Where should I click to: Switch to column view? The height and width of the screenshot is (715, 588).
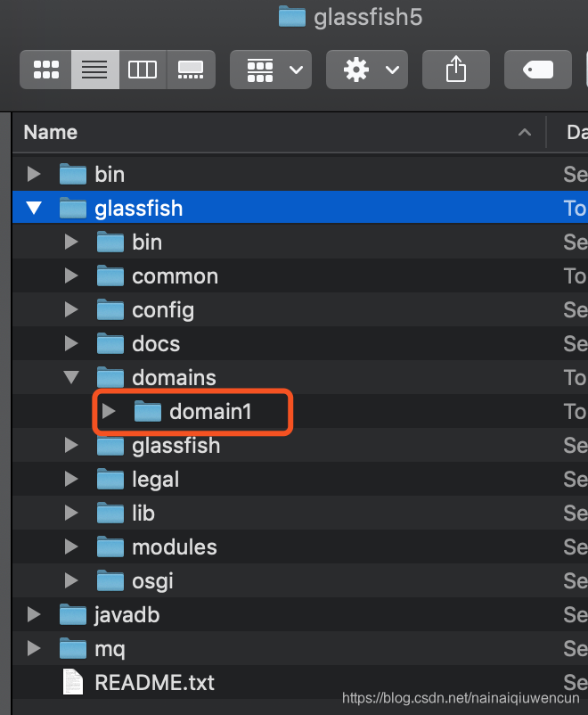(x=143, y=70)
